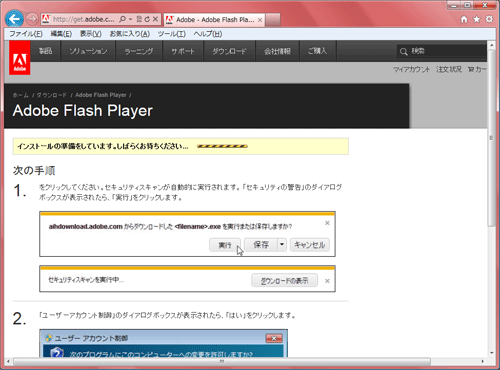
Task: Open the shopping cart link
Action: [477, 69]
